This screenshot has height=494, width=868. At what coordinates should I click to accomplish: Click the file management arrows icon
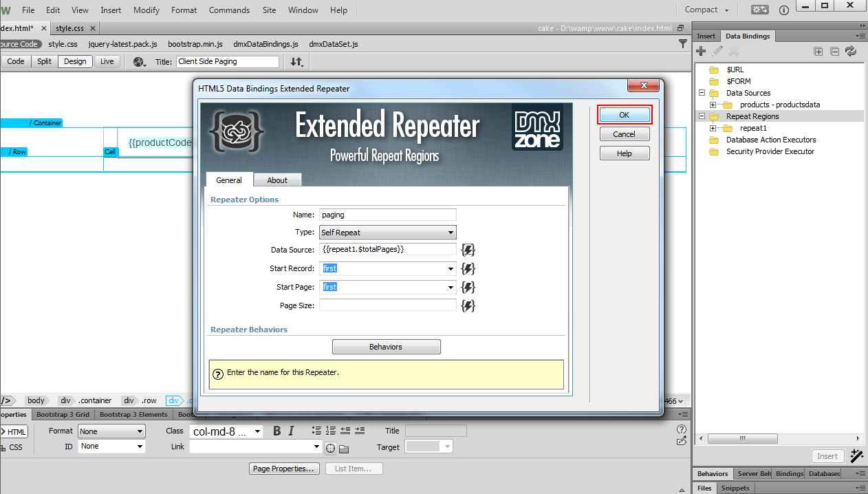[296, 62]
